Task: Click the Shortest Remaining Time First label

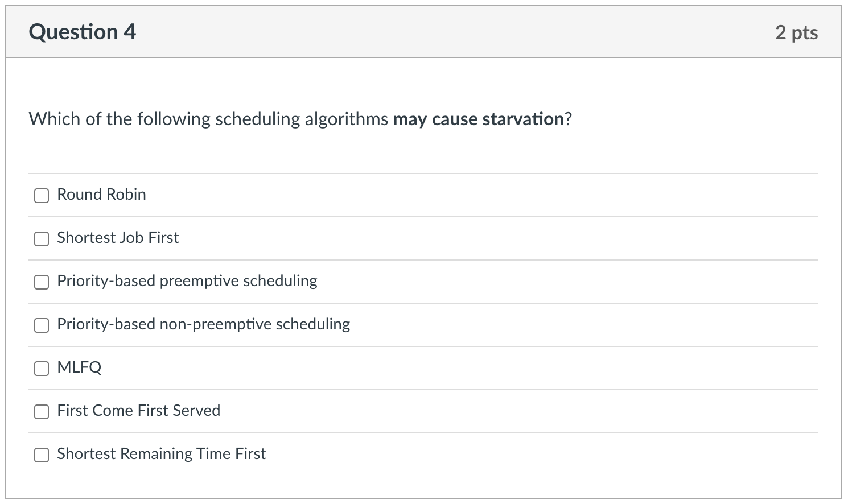Action: click(161, 454)
